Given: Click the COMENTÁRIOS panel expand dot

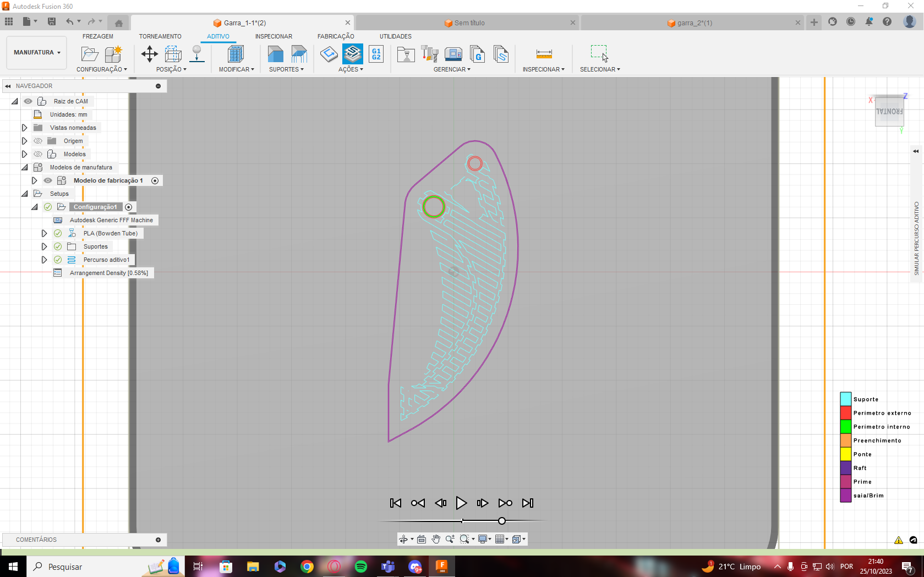Looking at the screenshot, I should tap(158, 540).
